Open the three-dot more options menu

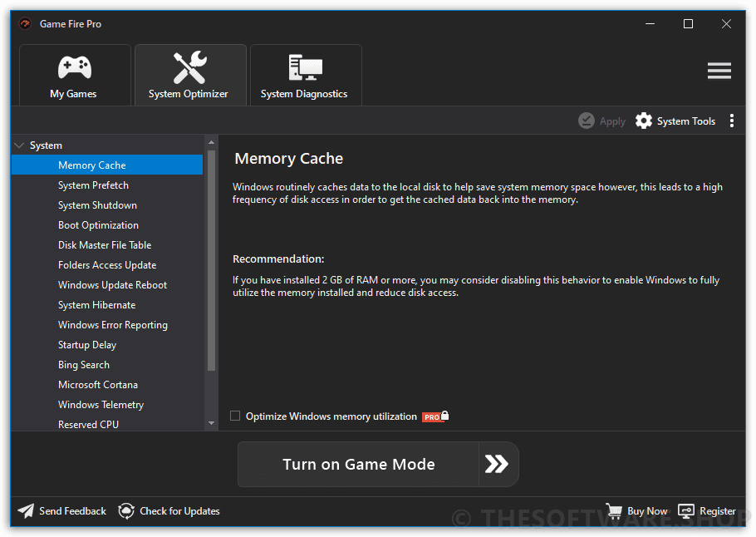[731, 121]
